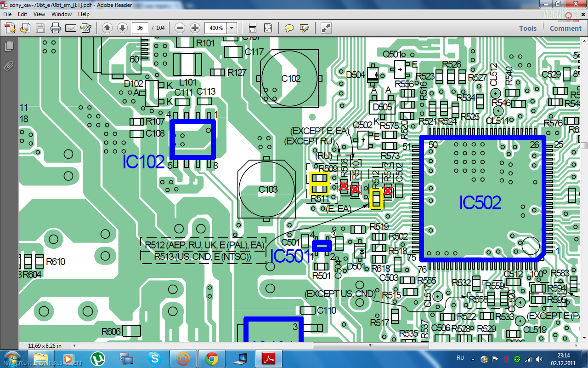Open the zoom level dropdown arrow
Image resolution: width=588 pixels, height=368 pixels.
coord(232,28)
